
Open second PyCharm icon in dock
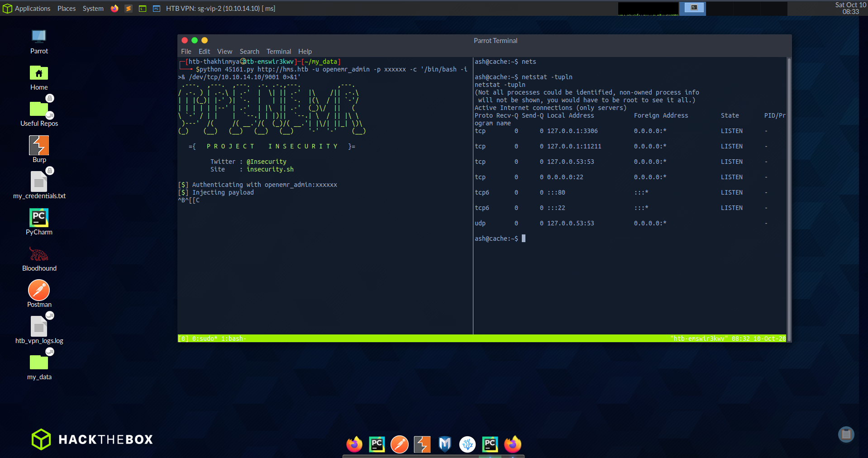click(490, 444)
